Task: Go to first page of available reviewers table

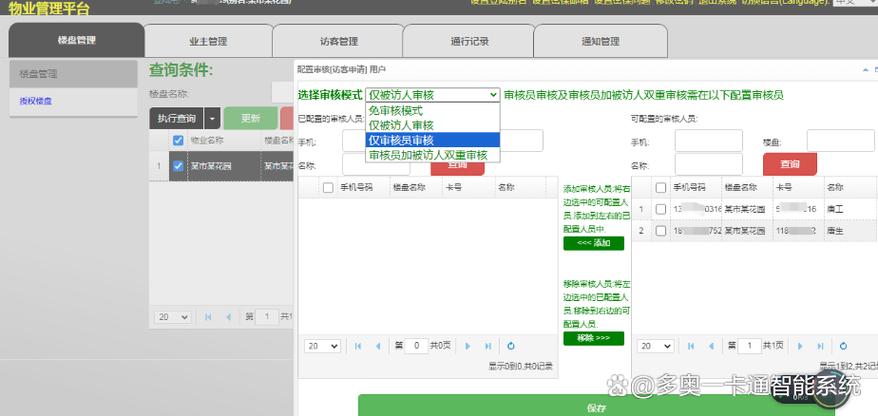Action: [691, 346]
